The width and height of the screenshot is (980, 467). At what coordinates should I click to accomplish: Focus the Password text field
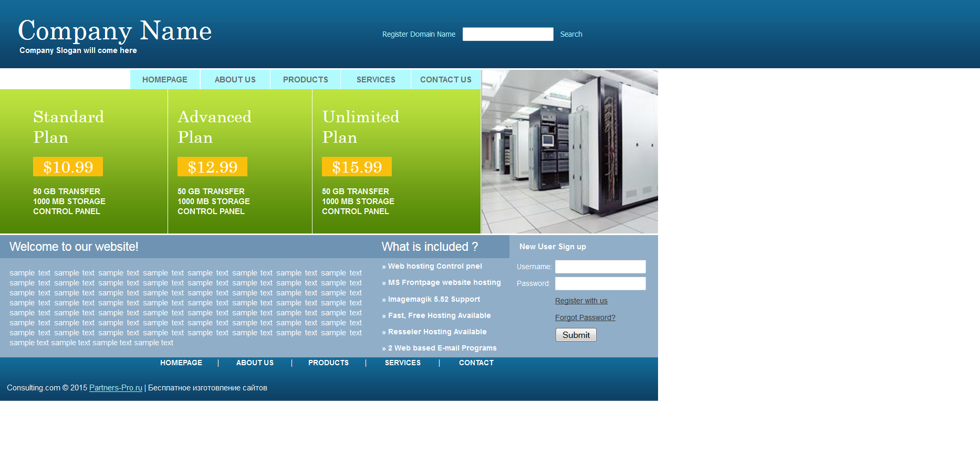point(600,283)
